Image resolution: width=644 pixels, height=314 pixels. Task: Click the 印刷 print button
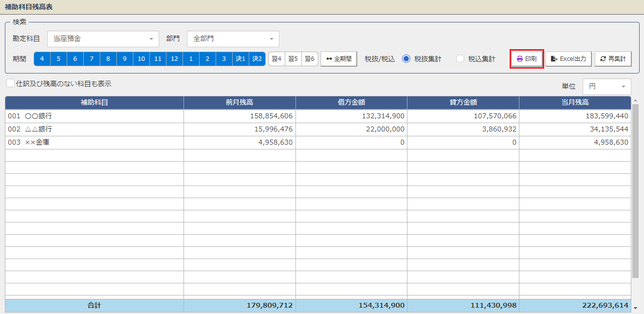click(x=526, y=59)
